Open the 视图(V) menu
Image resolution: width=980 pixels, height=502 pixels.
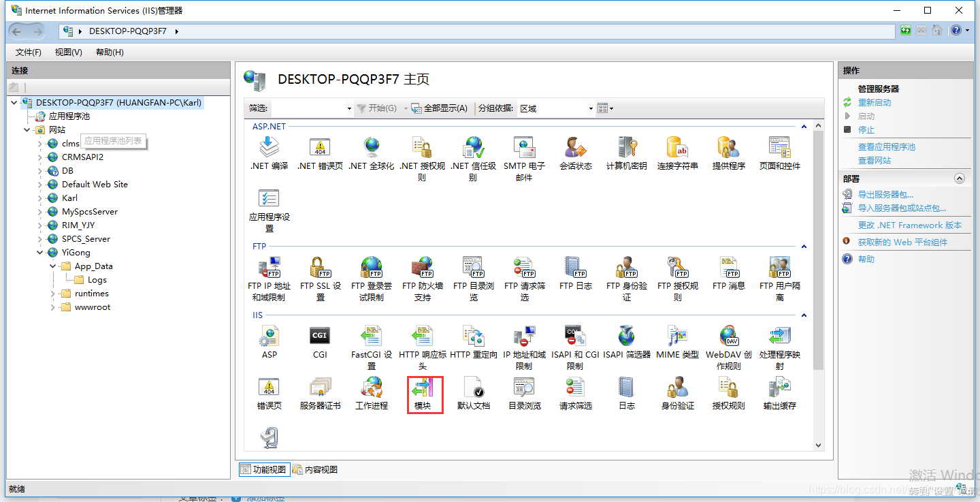[69, 52]
